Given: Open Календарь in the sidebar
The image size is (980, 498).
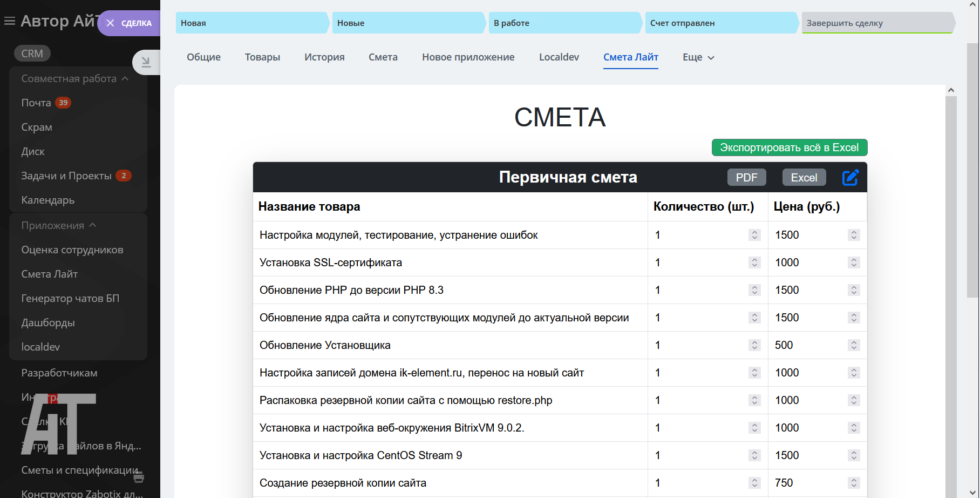Looking at the screenshot, I should point(48,200).
